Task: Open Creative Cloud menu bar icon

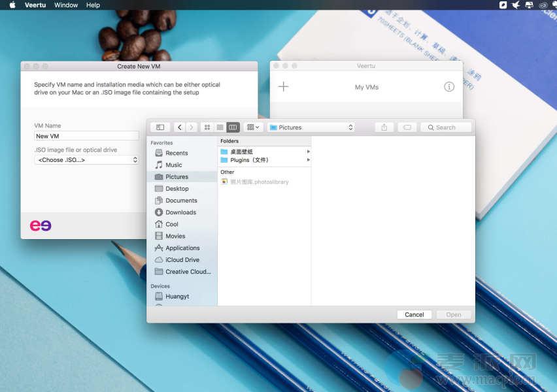Action: pos(543,5)
